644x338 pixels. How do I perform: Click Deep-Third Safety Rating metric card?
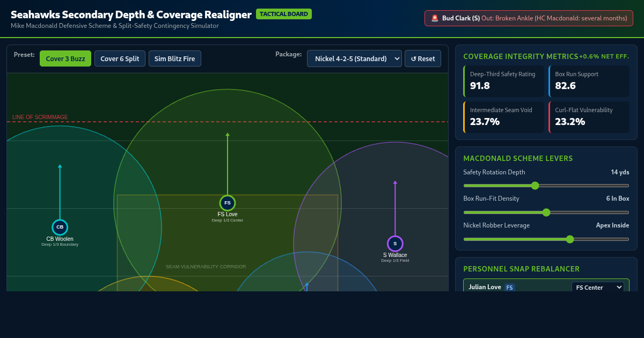point(504,81)
